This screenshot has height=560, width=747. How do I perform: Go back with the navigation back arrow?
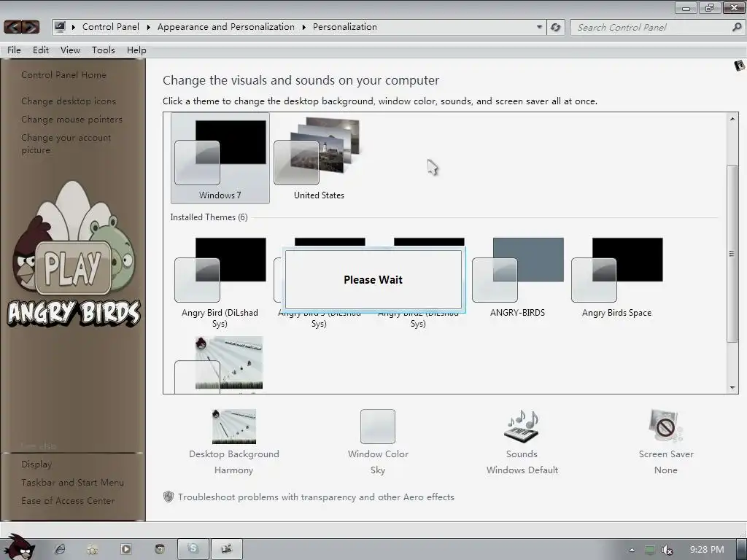pyautogui.click(x=13, y=27)
